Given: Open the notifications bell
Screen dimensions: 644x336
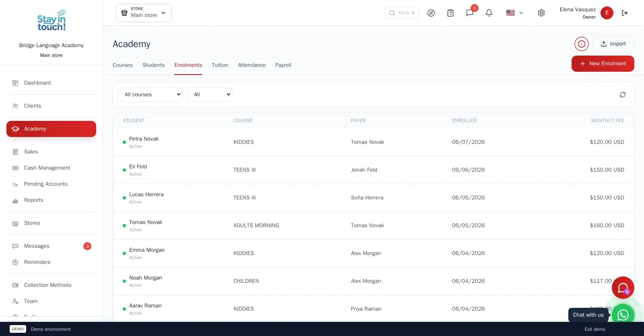Looking at the screenshot, I should [x=489, y=13].
